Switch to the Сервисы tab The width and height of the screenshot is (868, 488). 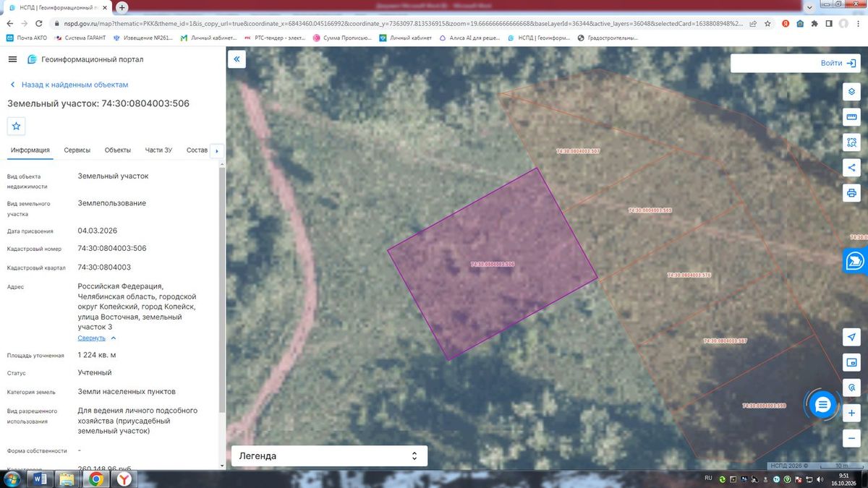[77, 150]
